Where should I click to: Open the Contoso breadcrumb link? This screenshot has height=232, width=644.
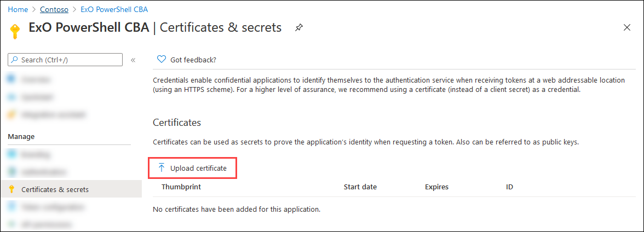click(x=54, y=9)
